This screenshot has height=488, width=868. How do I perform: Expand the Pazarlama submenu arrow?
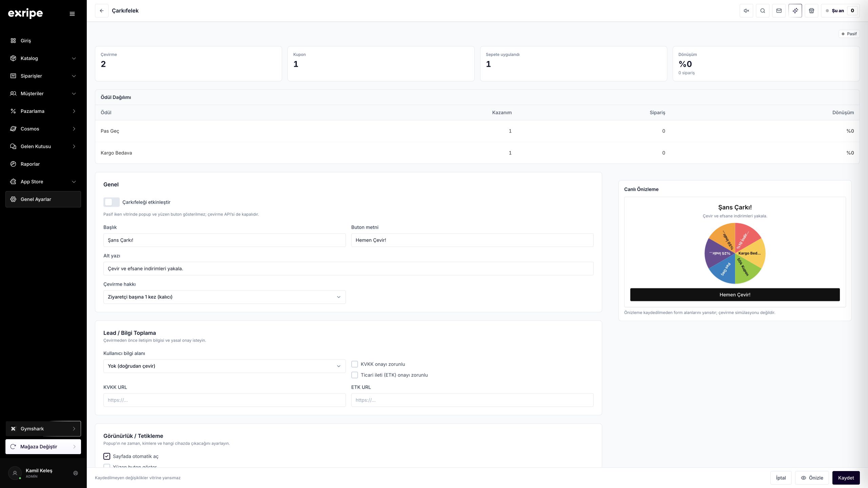pyautogui.click(x=74, y=111)
